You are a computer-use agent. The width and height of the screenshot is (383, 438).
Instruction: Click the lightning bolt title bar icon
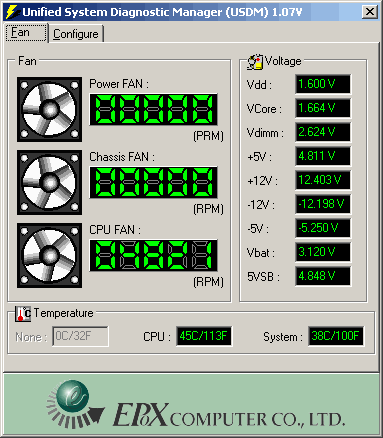tap(12, 12)
